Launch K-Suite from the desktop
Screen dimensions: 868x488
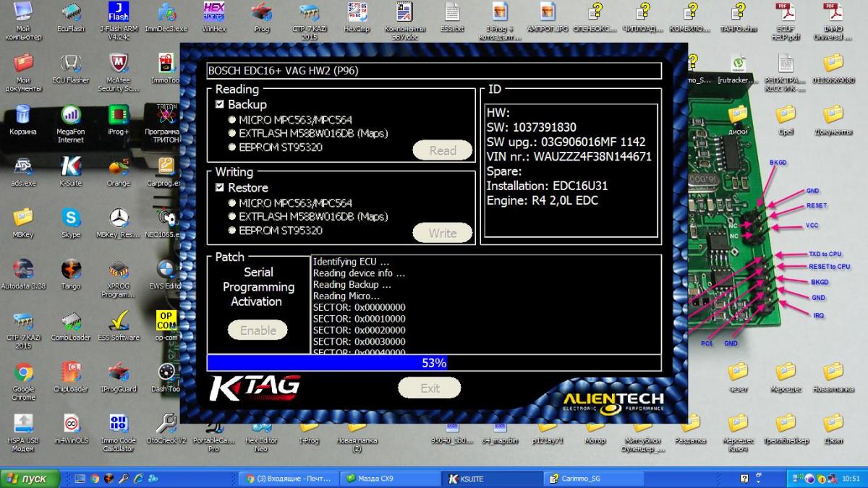[x=71, y=167]
